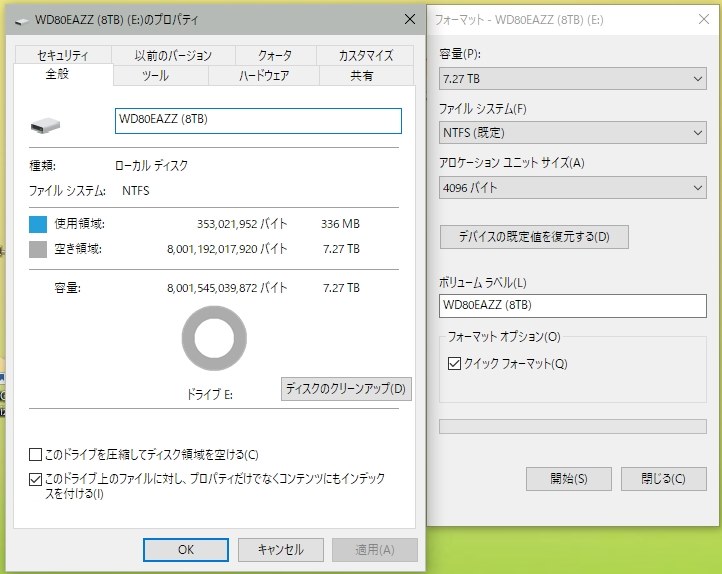Image resolution: width=722 pixels, height=574 pixels.
Task: Click the 空き領域: label
Action: click(x=78, y=249)
